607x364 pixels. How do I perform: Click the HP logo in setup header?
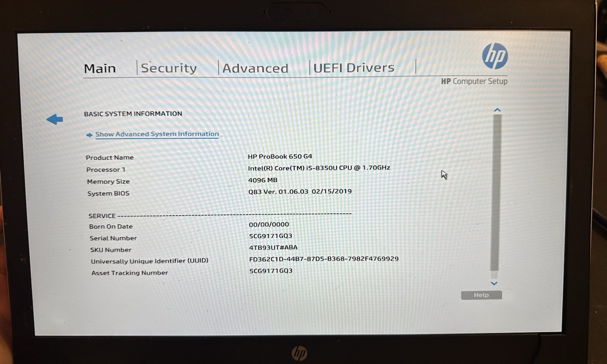[x=495, y=56]
